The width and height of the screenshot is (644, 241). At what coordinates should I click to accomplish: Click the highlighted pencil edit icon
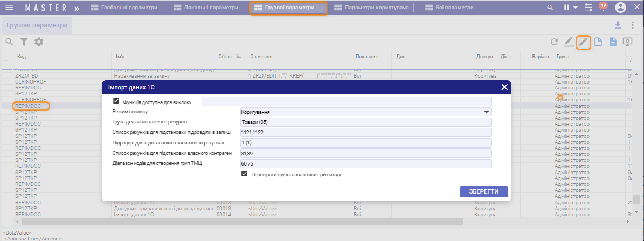pos(583,42)
